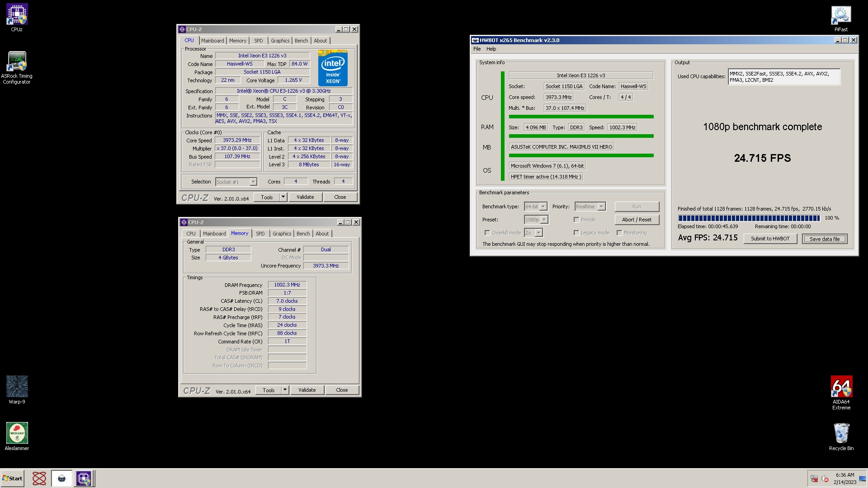Click Close in lower CPU-Z window
Screen dimensions: 868x488
coord(342,390)
